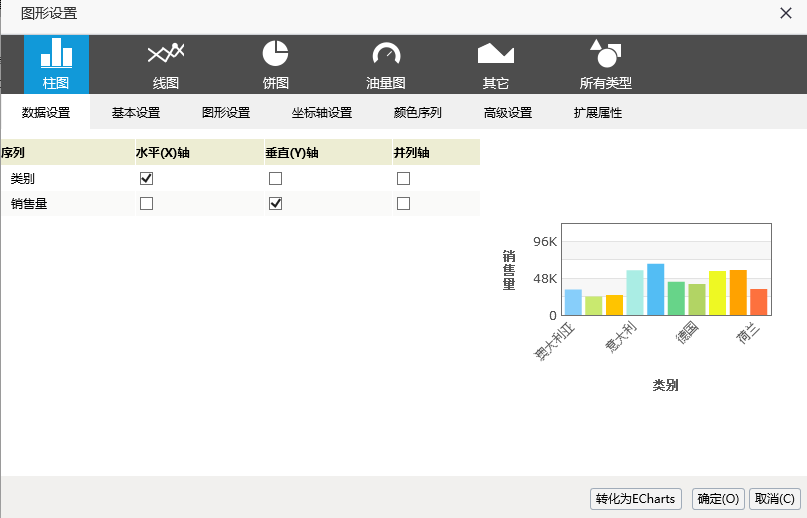Select the 油量图 gauge chart type

386,64
